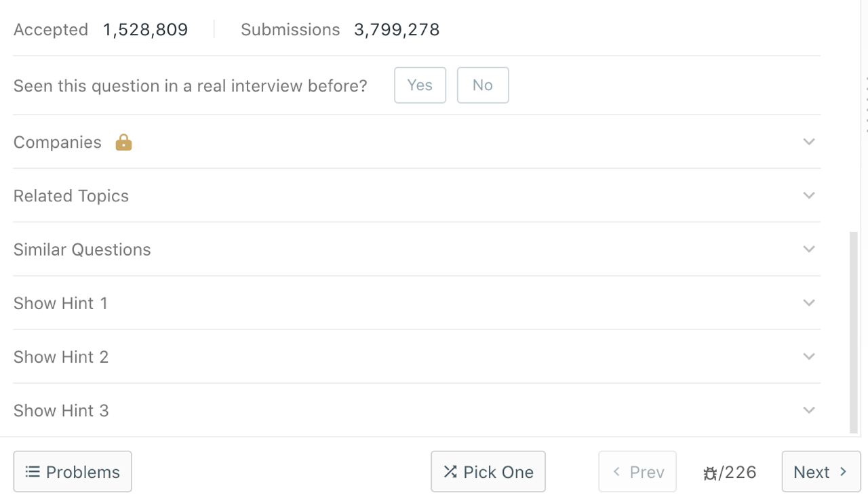
Task: Open the Show Hint 2 chevron
Action: pyautogui.click(x=809, y=356)
